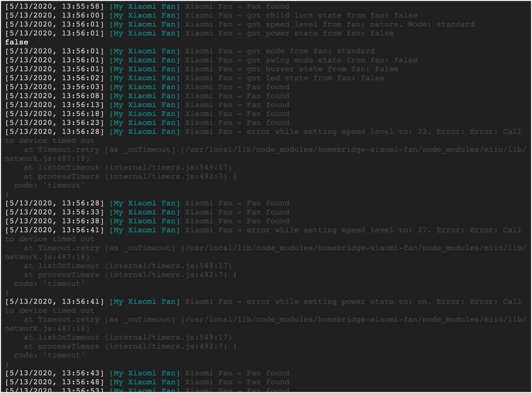532x393 pixels.
Task: Click the [My Xiaomi Fan] label at 13:55:58
Action: (144, 6)
